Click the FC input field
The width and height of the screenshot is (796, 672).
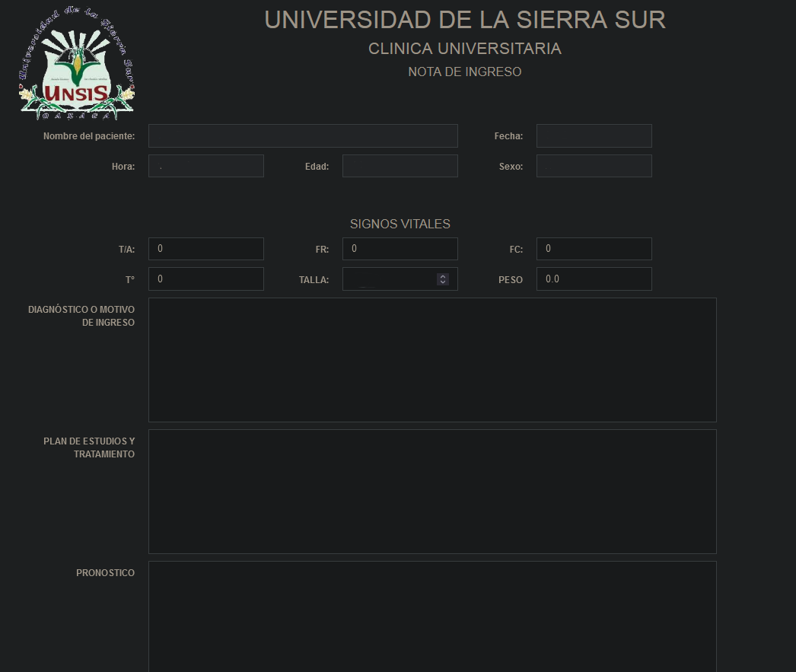pos(594,249)
